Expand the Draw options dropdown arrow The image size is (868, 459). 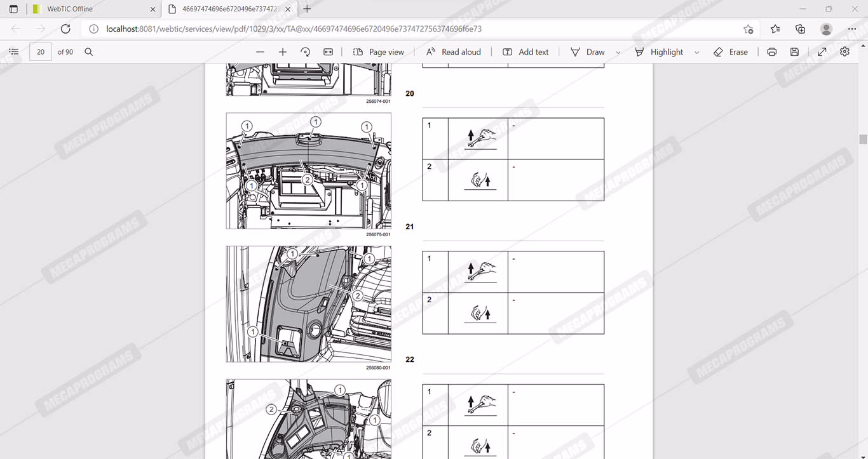coord(618,53)
